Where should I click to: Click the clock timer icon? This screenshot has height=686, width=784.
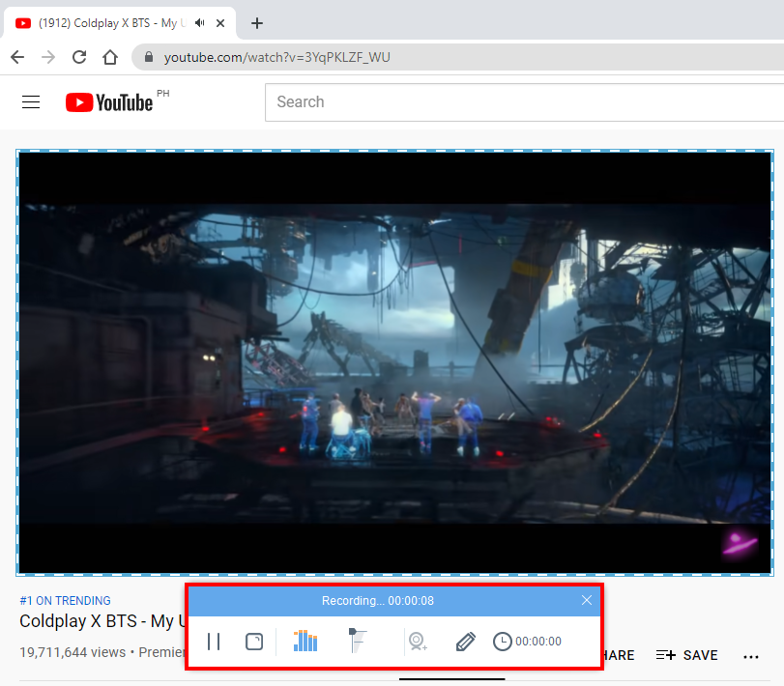pyautogui.click(x=502, y=642)
